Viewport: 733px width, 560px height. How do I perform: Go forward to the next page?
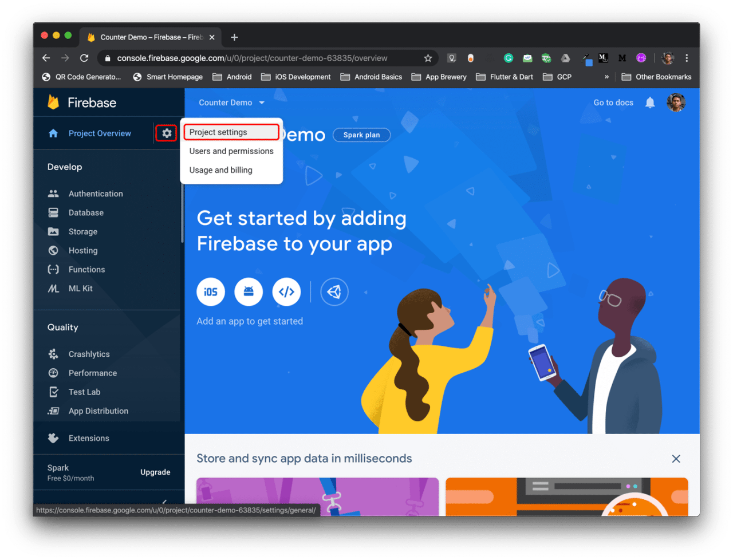(x=65, y=58)
